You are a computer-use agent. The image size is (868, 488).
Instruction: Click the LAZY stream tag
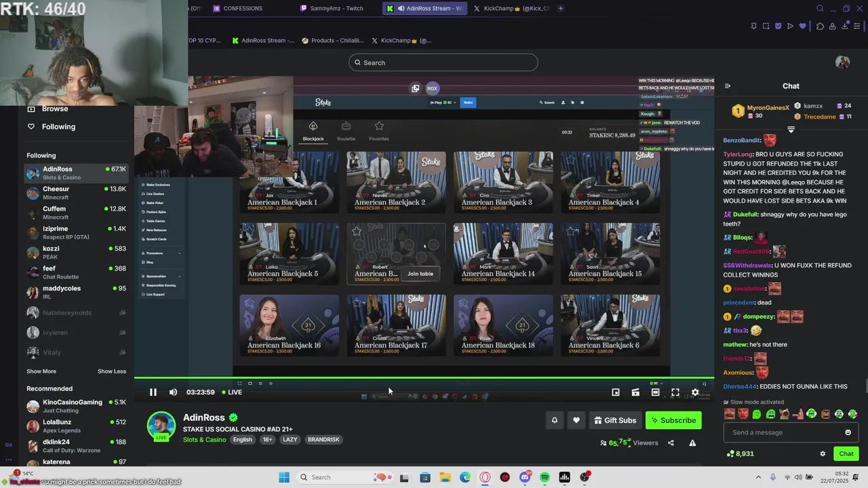(x=290, y=440)
